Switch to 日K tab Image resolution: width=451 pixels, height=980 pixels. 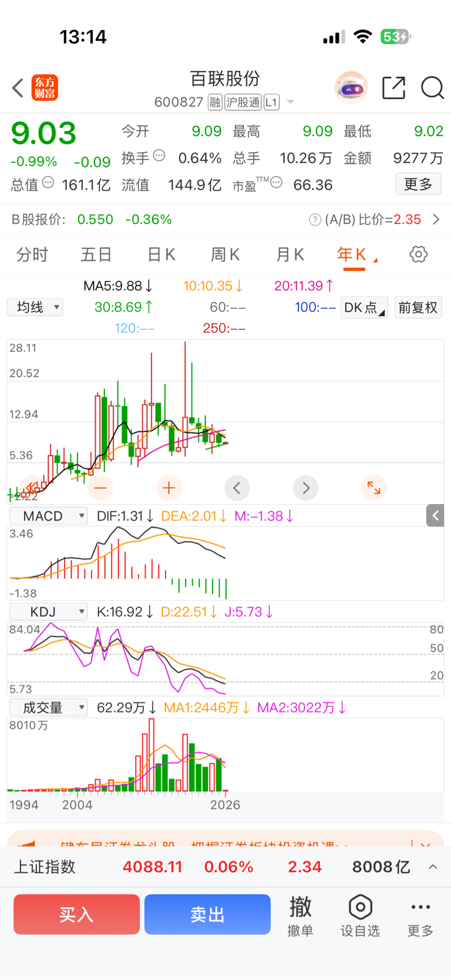[161, 255]
